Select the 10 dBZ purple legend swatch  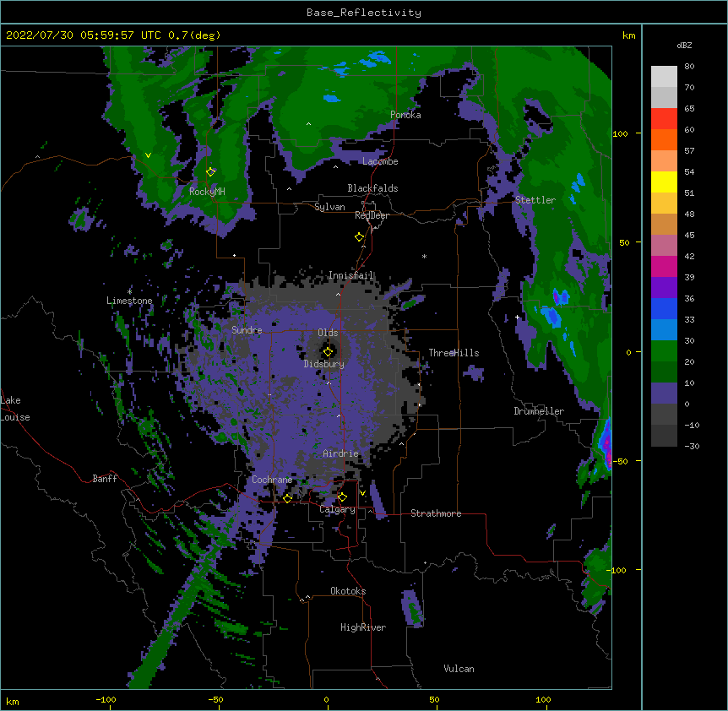tap(664, 393)
